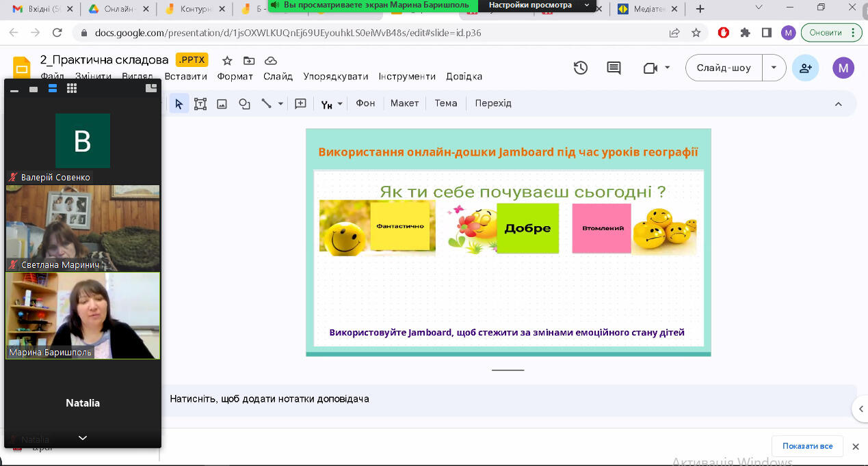The width and height of the screenshot is (868, 466).
Task: Open the Слайд-шоу options arrow
Action: [x=774, y=68]
